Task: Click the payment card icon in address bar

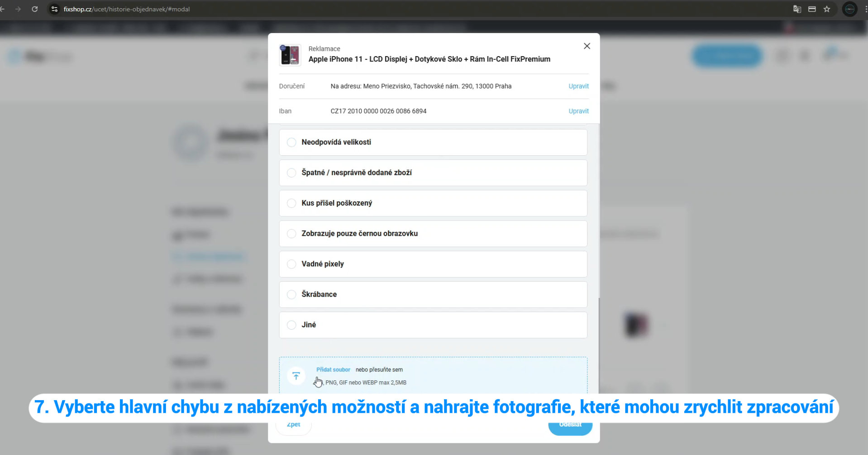Action: (812, 9)
